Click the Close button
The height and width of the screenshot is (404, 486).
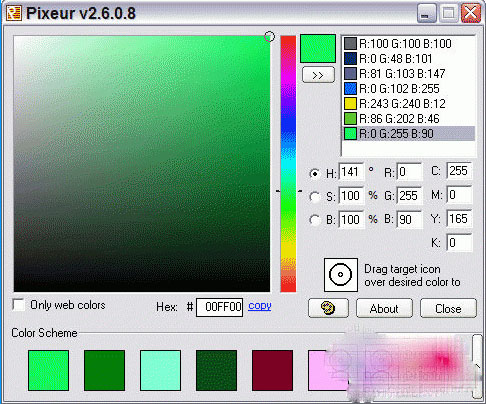(x=448, y=308)
